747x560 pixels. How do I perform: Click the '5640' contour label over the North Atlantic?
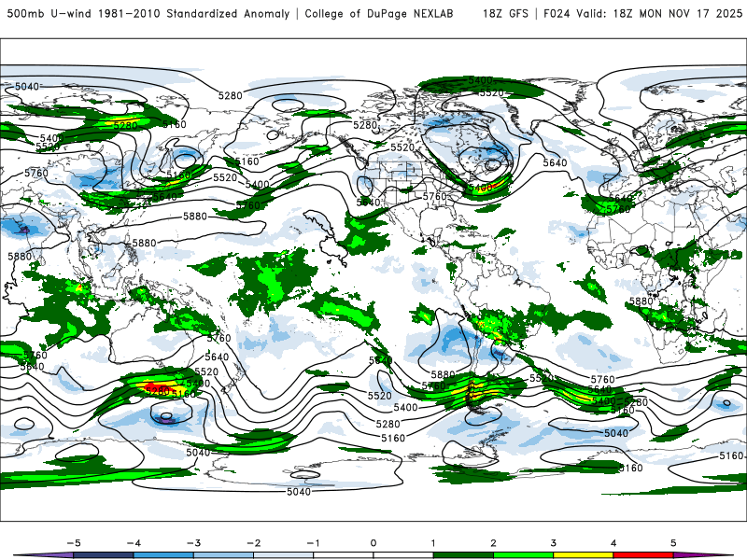[x=555, y=162]
